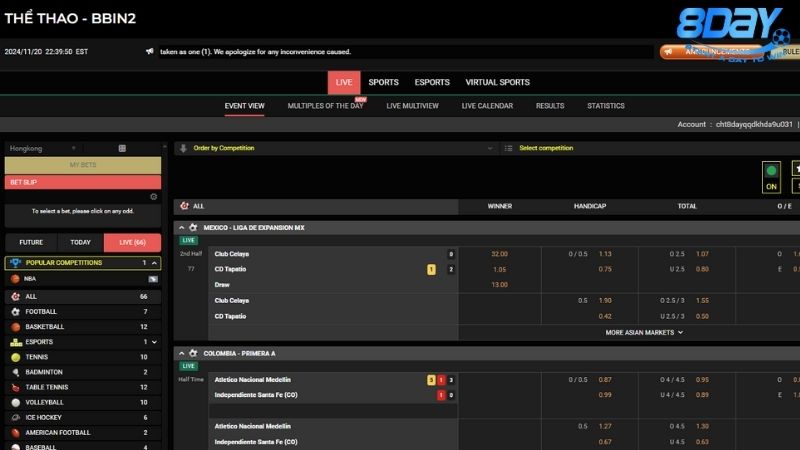Image resolution: width=800 pixels, height=450 pixels.
Task: Select the Future filter tab
Action: [x=31, y=243]
